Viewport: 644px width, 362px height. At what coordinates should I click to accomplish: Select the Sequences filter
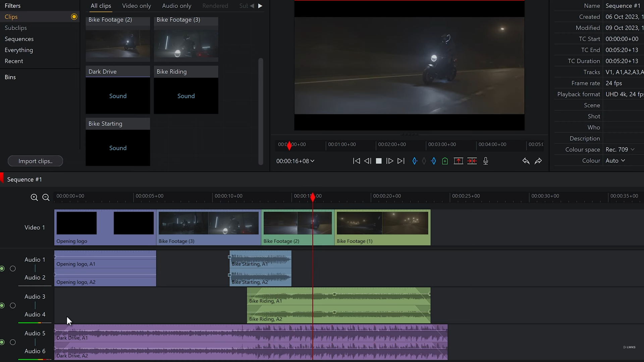click(19, 39)
